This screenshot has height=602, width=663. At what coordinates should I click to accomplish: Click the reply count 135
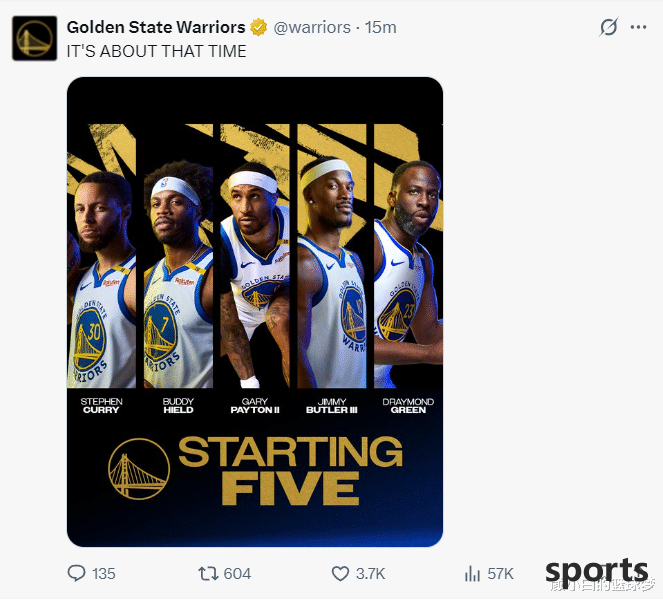click(x=104, y=574)
